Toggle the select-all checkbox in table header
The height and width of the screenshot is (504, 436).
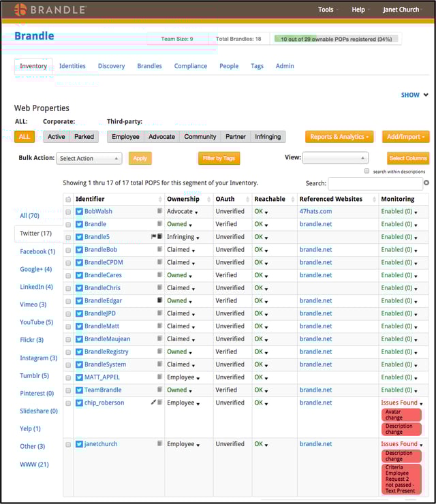click(x=68, y=200)
